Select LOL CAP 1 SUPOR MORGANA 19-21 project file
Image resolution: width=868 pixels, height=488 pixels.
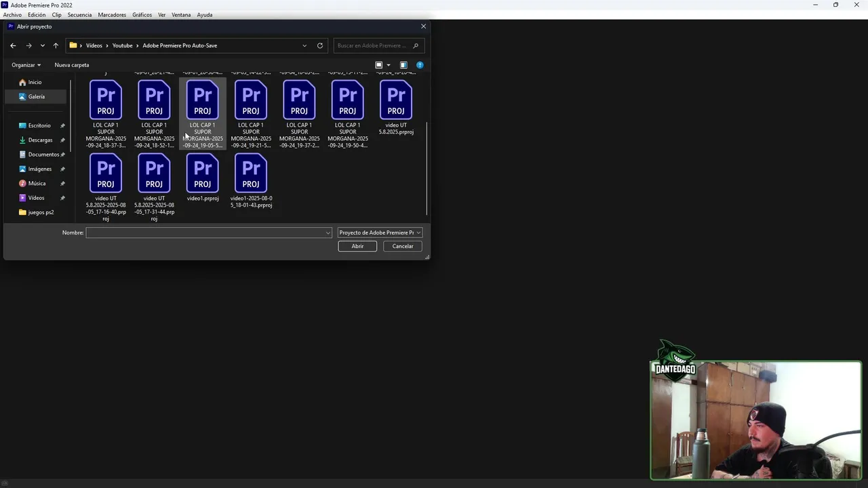251,114
